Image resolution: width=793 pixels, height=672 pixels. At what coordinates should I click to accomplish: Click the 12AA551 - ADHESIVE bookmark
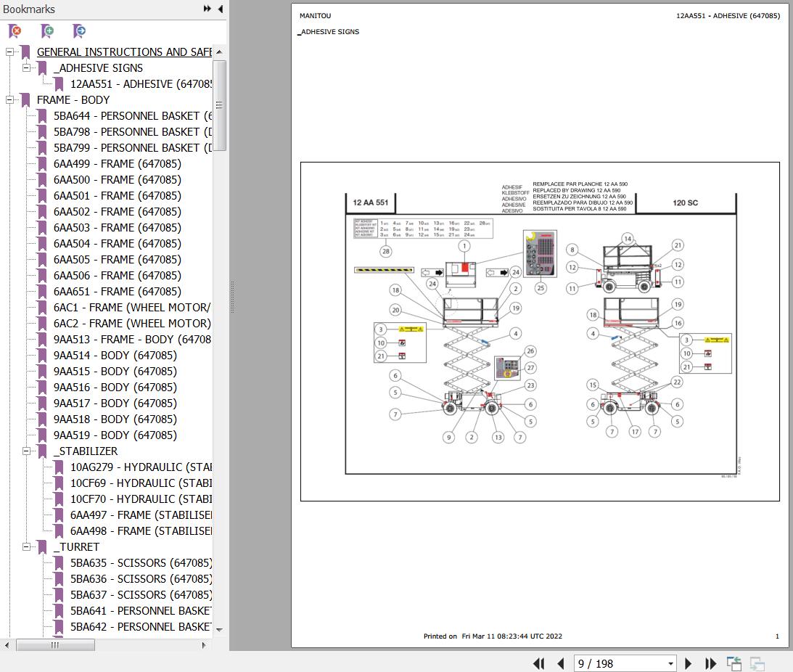[141, 84]
